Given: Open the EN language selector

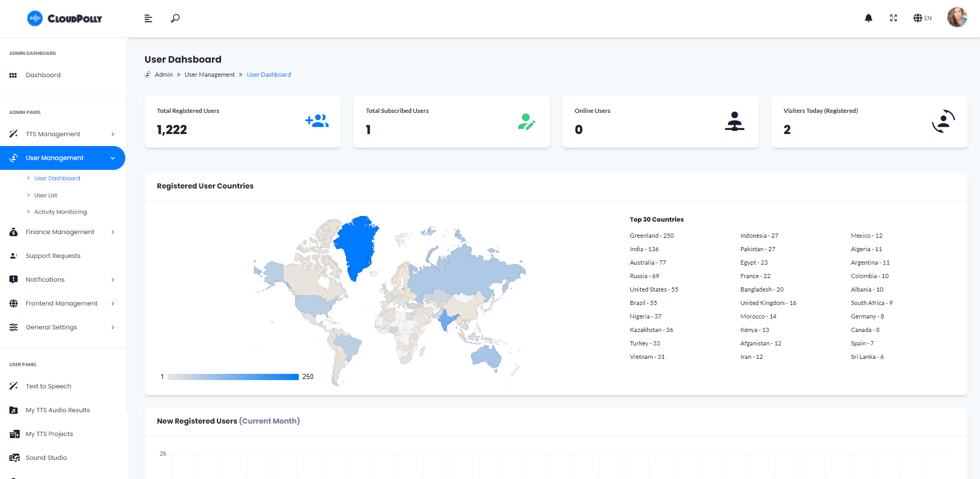Looking at the screenshot, I should click(x=923, y=18).
